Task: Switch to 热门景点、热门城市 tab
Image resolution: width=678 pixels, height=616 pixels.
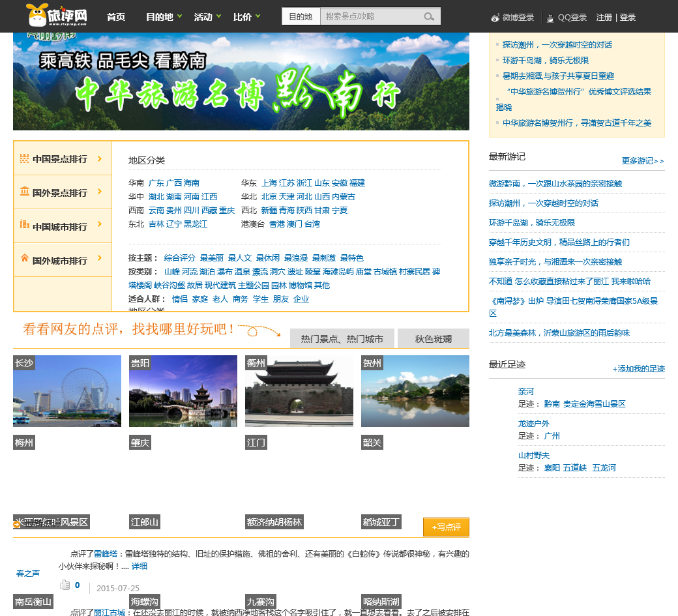Action: coord(342,338)
